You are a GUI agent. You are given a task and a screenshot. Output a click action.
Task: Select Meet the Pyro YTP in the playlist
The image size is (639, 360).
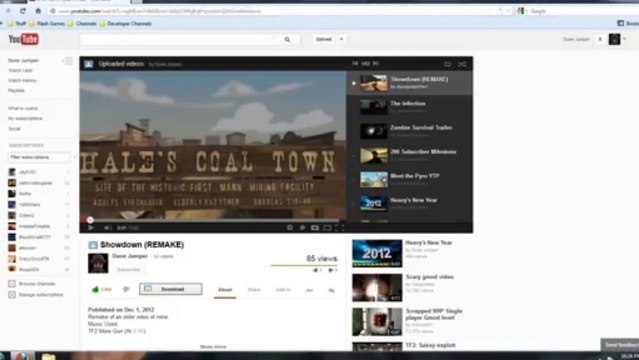tap(410, 179)
